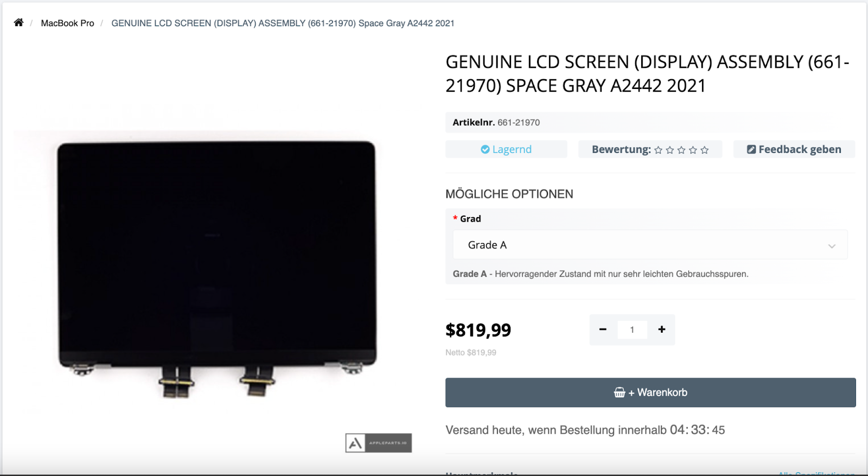Click the Lagernd checkmark icon
This screenshot has width=868, height=476.
485,149
